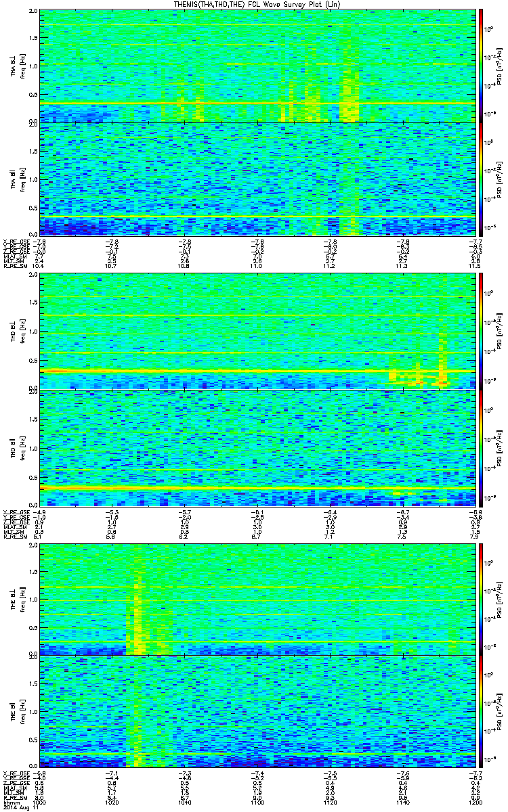Screen dimensions: 508x812
Task: Click the 1100 time tick label
Action: [x=257, y=803]
